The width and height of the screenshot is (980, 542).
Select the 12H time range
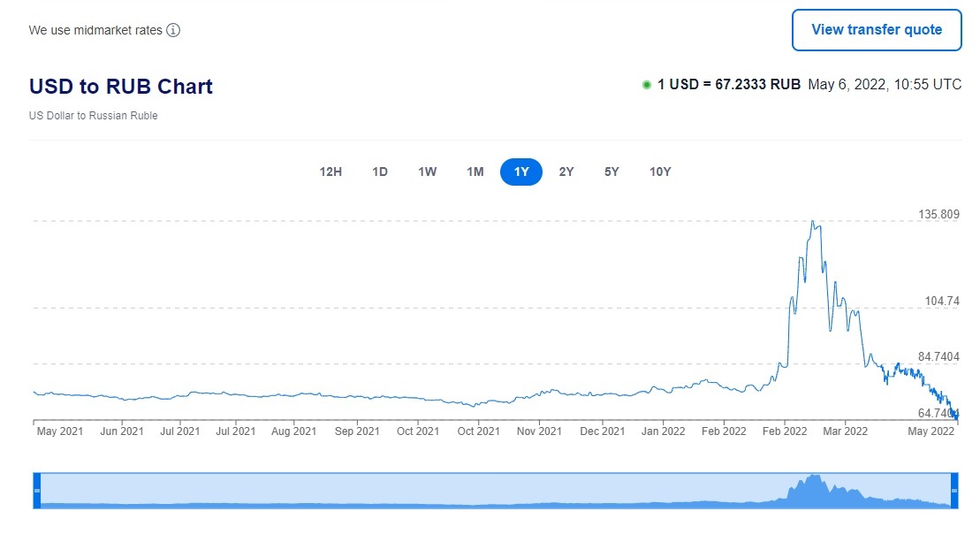pyautogui.click(x=330, y=172)
